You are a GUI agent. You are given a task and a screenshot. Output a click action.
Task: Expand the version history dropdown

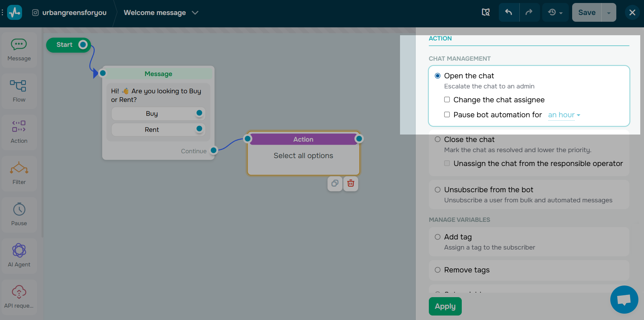pyautogui.click(x=555, y=12)
